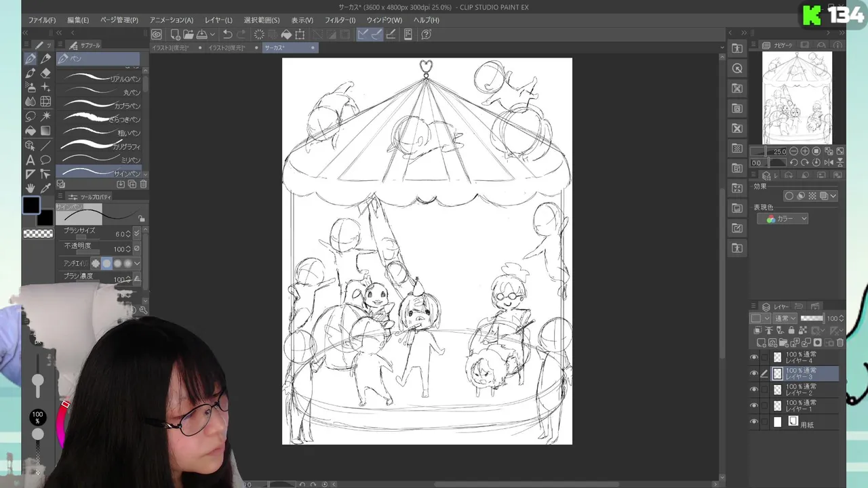Click the Clear (delete) burst icon
Image resolution: width=868 pixels, height=488 pixels.
[259, 35]
